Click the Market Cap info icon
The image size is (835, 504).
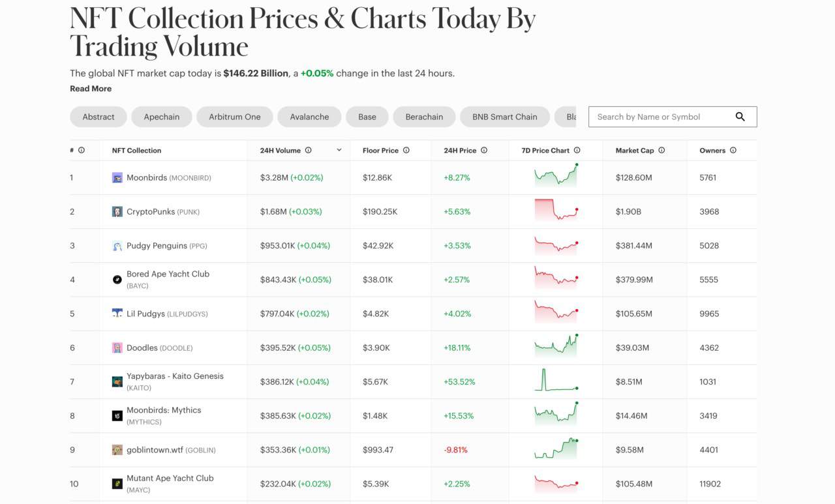(661, 150)
